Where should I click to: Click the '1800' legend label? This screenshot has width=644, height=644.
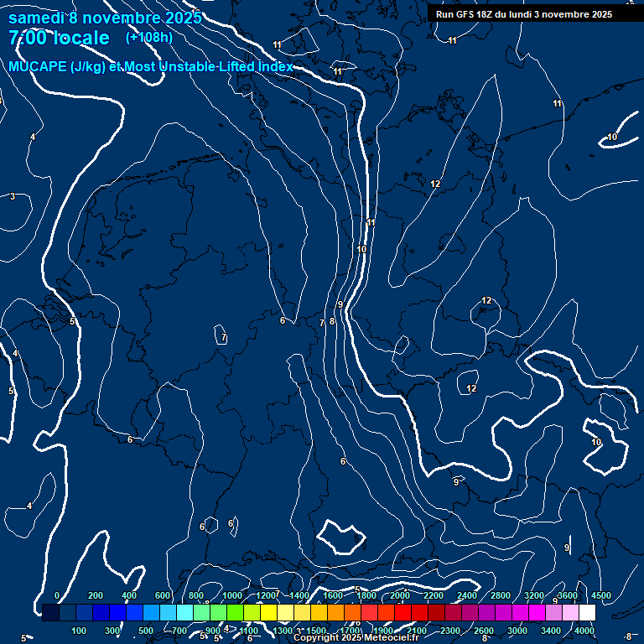pyautogui.click(x=366, y=595)
